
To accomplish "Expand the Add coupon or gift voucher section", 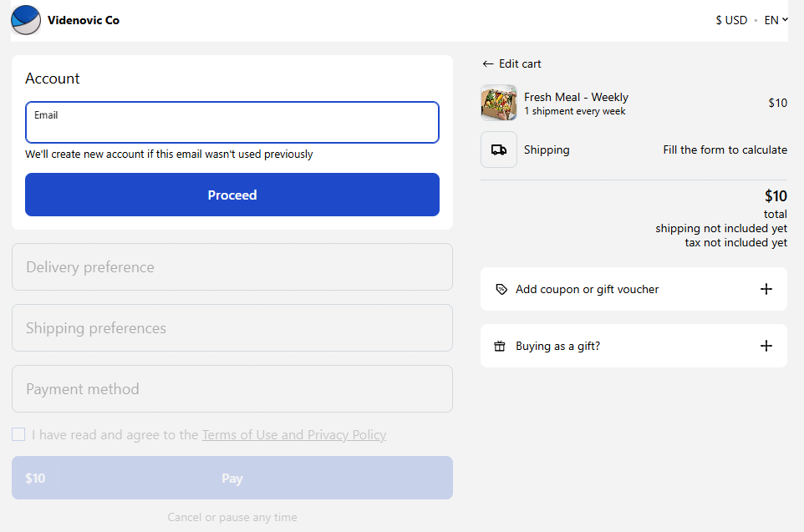I will click(x=587, y=289).
